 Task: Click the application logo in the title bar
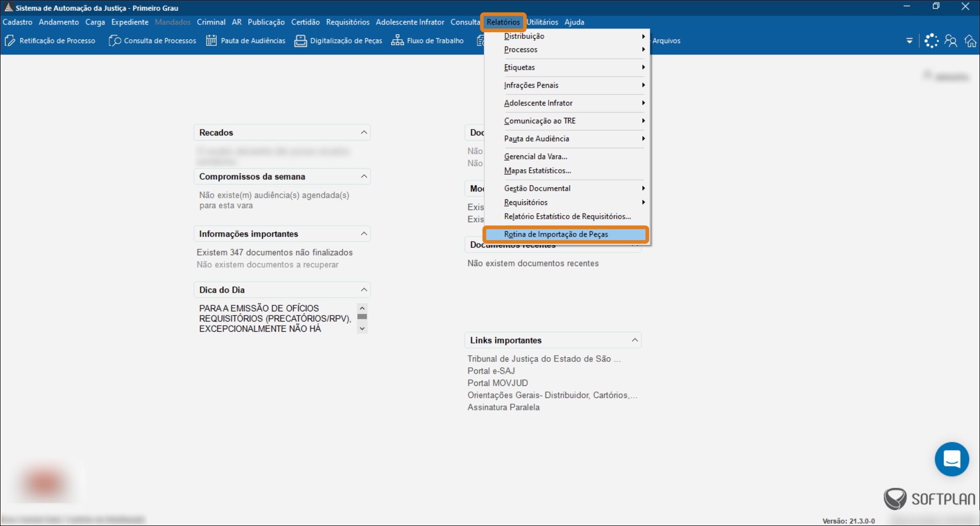click(8, 7)
